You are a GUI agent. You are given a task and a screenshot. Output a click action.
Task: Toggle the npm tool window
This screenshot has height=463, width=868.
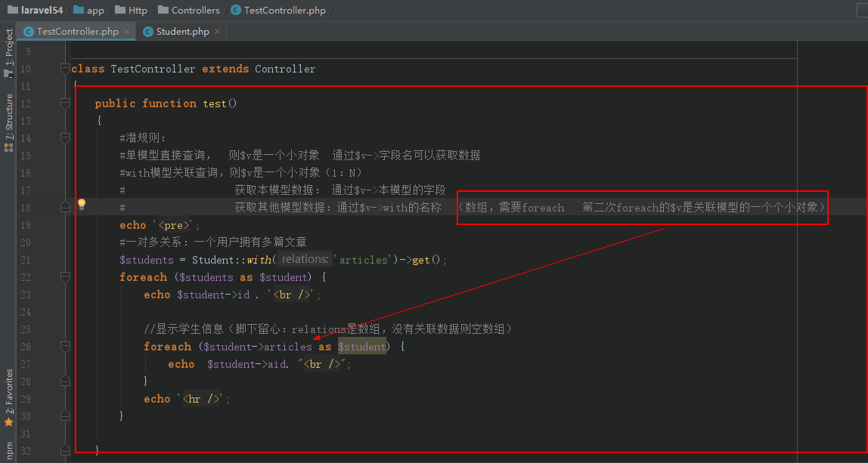(9, 451)
